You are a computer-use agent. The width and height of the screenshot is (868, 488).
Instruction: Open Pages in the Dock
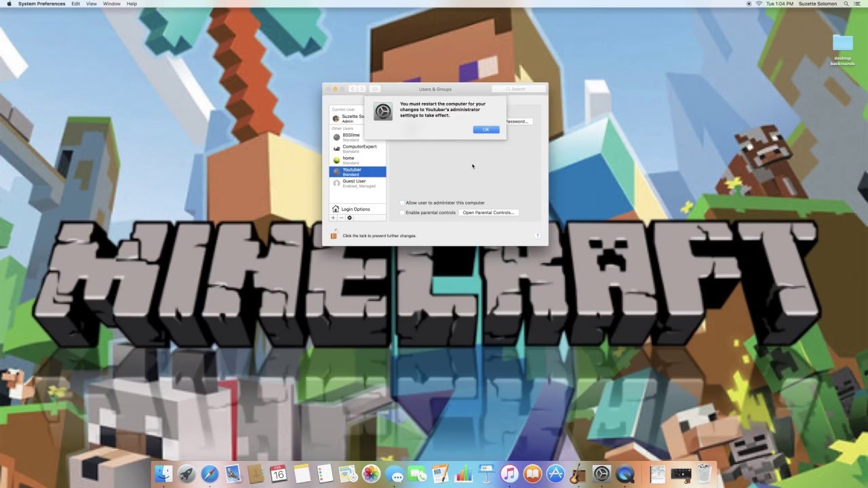tap(440, 474)
